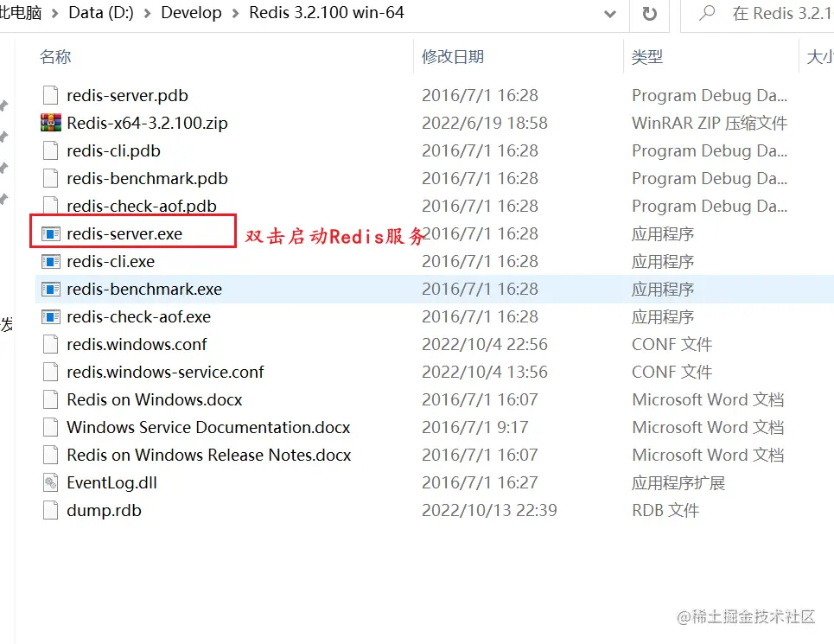Click the EventLog.dll gear file icon
The image size is (834, 644).
coord(50,483)
